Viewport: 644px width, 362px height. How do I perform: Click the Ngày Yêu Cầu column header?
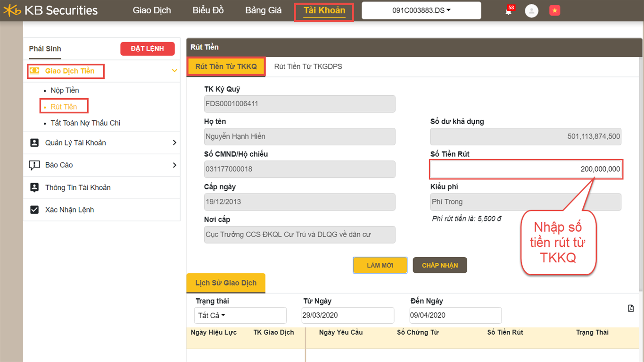(341, 332)
